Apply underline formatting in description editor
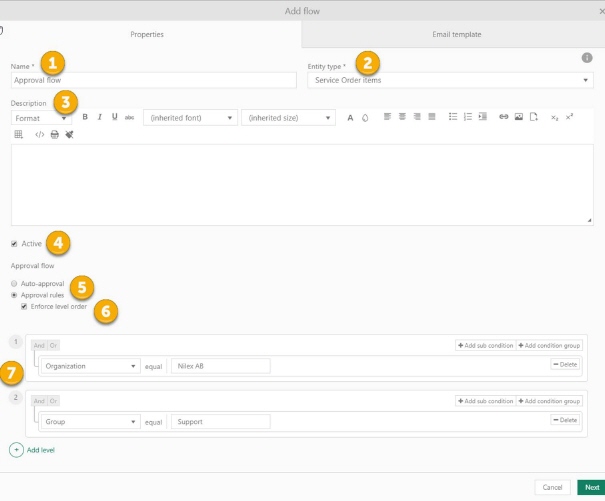 (x=114, y=117)
